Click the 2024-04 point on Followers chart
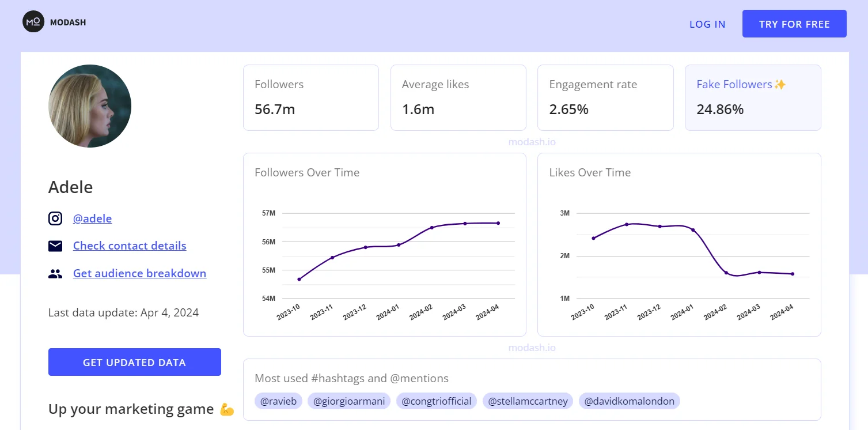This screenshot has width=868, height=430. coord(498,223)
